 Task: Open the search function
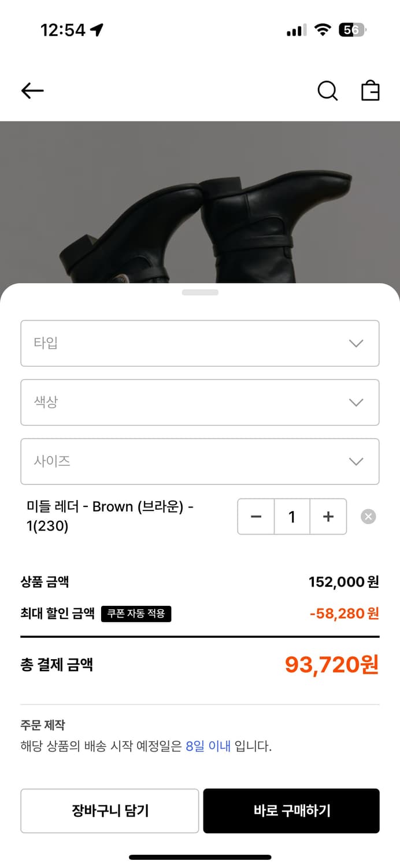pyautogui.click(x=327, y=91)
